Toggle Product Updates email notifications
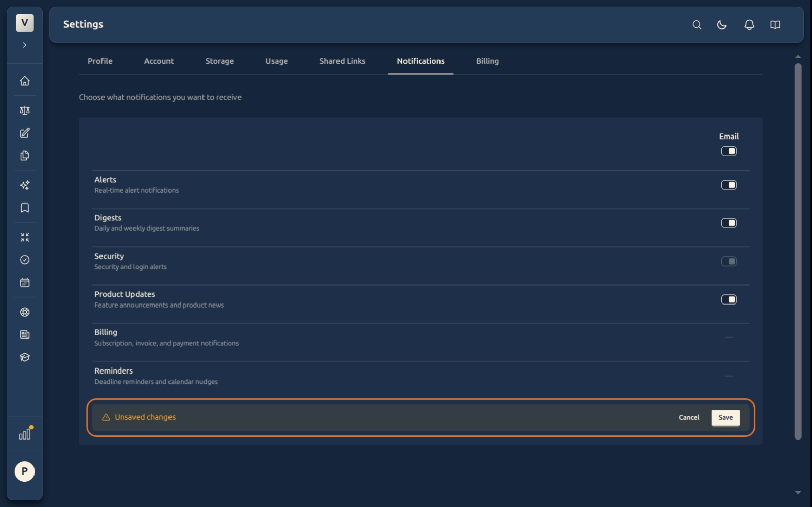Screen dimensions: 812x507 pos(729,300)
